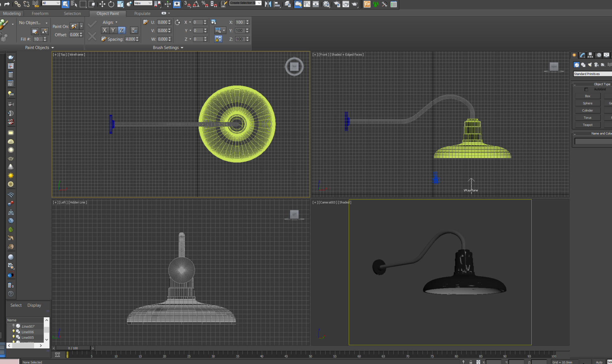Expand the Brush Settings panel
Viewport: 612px width, 364px height.
click(168, 47)
